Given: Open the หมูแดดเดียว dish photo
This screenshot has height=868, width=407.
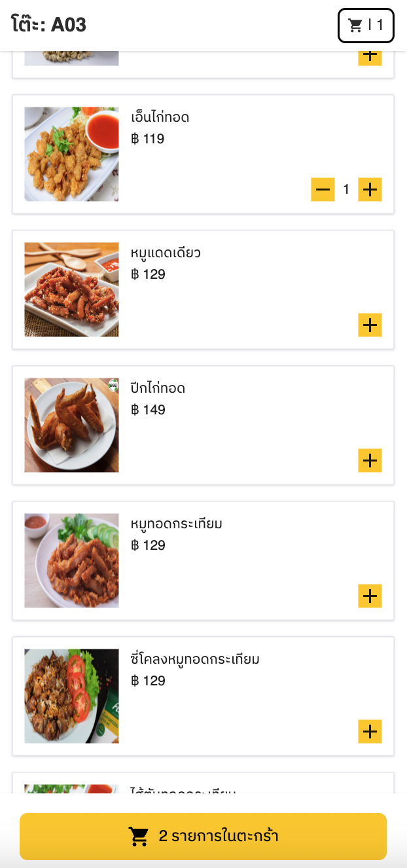Looking at the screenshot, I should (71, 289).
